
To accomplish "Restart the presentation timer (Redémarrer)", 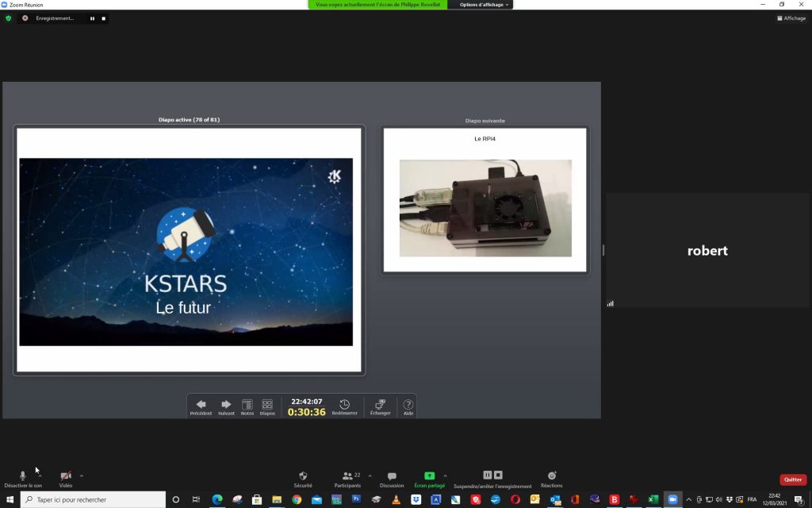I will [x=344, y=407].
